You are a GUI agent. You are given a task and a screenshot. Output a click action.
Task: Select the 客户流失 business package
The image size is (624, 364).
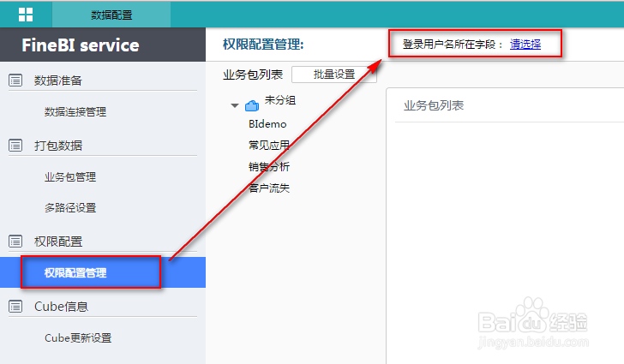click(x=269, y=188)
